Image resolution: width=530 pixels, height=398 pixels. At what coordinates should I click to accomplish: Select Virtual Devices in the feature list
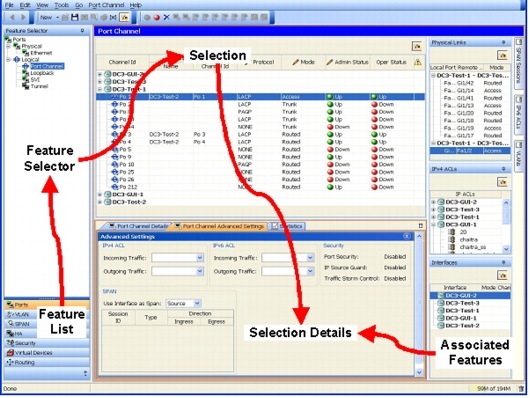[47, 353]
